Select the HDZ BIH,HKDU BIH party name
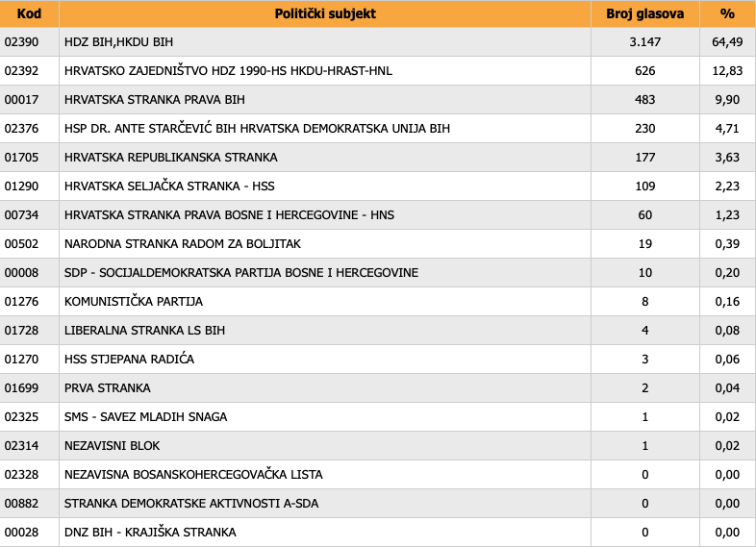Viewport: 756px width, 547px height. coord(118,42)
